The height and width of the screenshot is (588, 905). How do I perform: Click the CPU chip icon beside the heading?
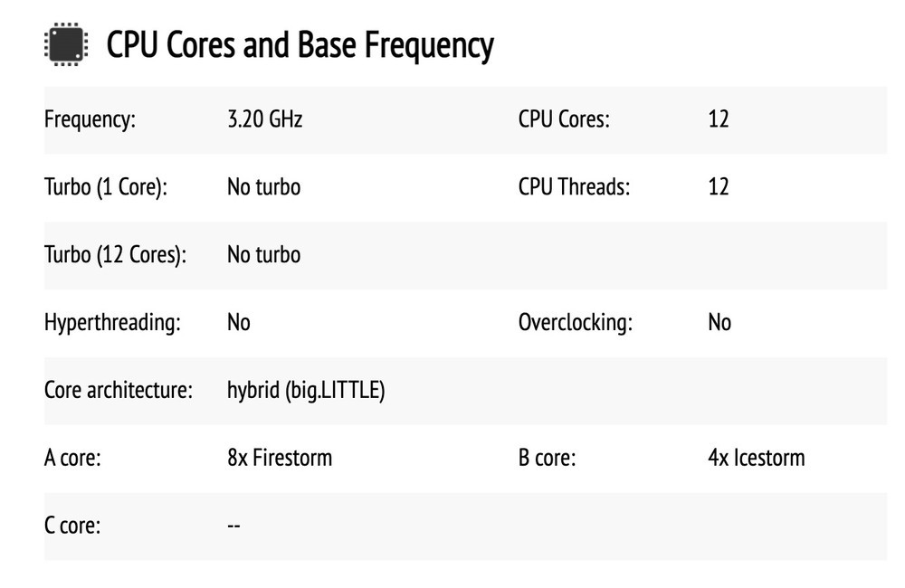tap(65, 45)
